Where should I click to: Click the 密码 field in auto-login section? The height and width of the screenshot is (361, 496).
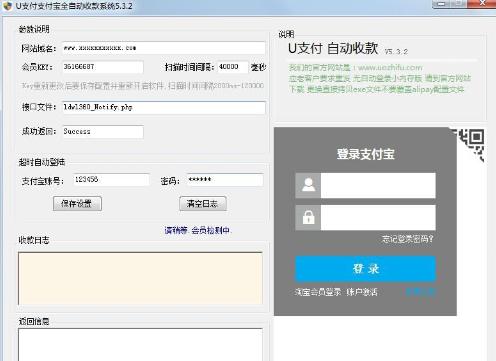pyautogui.click(x=225, y=180)
